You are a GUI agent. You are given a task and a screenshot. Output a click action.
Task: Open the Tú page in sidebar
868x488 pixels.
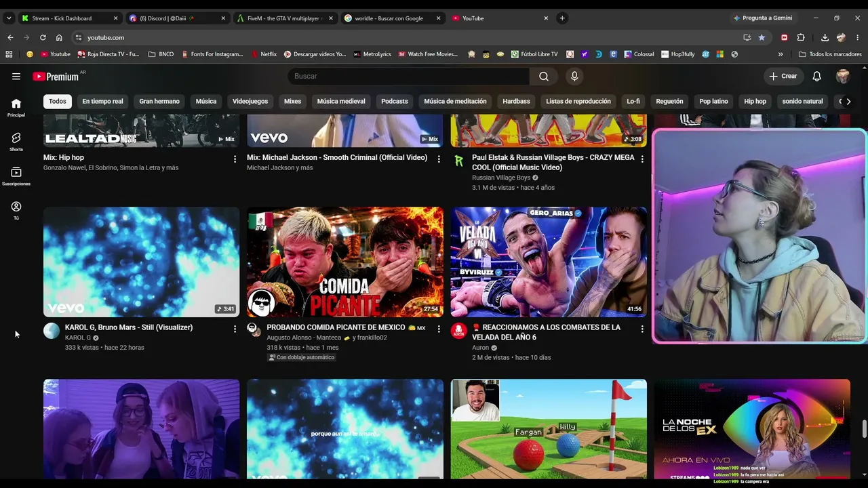[16, 211]
